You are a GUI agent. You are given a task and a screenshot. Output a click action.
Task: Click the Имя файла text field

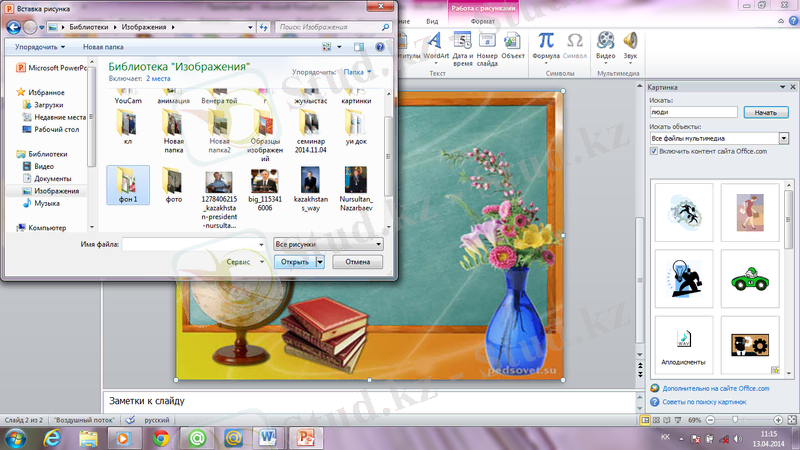[x=192, y=244]
